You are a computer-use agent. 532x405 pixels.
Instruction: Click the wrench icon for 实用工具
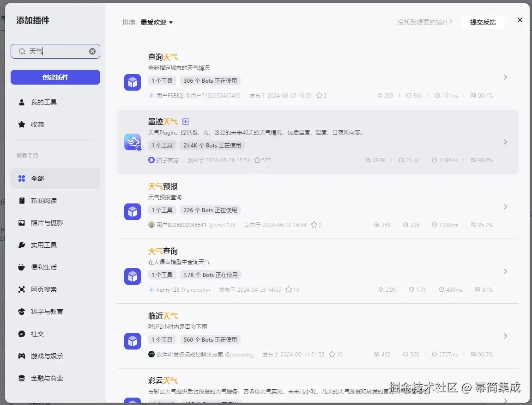point(22,245)
